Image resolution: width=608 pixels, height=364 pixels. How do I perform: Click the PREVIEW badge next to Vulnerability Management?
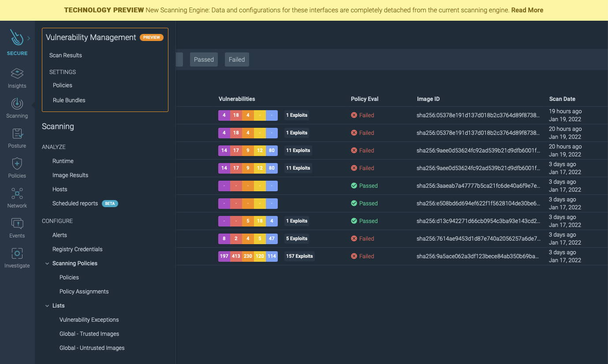point(152,37)
